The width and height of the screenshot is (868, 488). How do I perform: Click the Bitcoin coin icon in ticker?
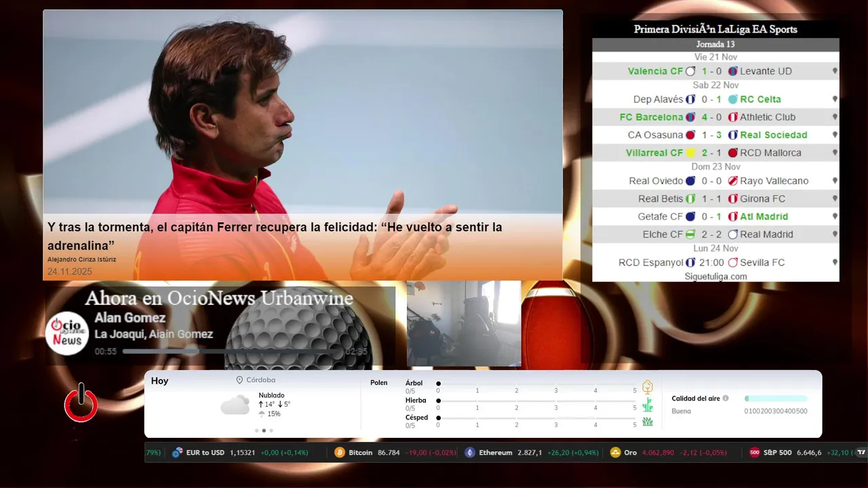pos(340,452)
